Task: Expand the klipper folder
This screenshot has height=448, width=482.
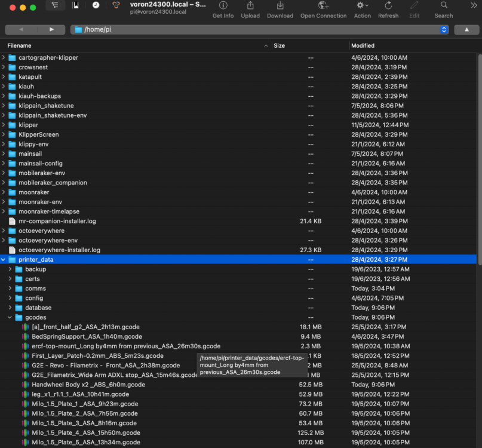Action: [x=3, y=125]
